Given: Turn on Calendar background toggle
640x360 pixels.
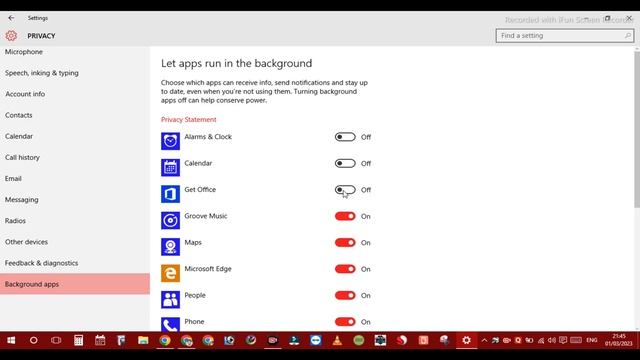Looking at the screenshot, I should pos(345,164).
